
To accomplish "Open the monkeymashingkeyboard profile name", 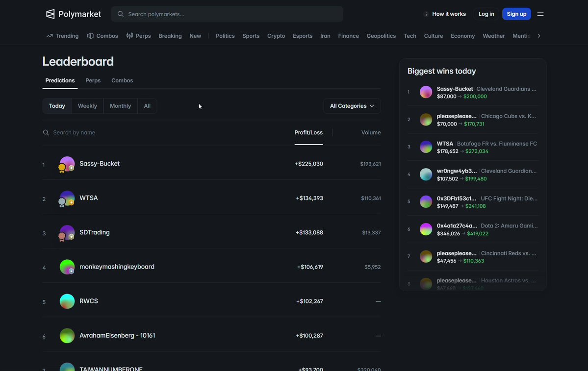I will click(x=117, y=267).
